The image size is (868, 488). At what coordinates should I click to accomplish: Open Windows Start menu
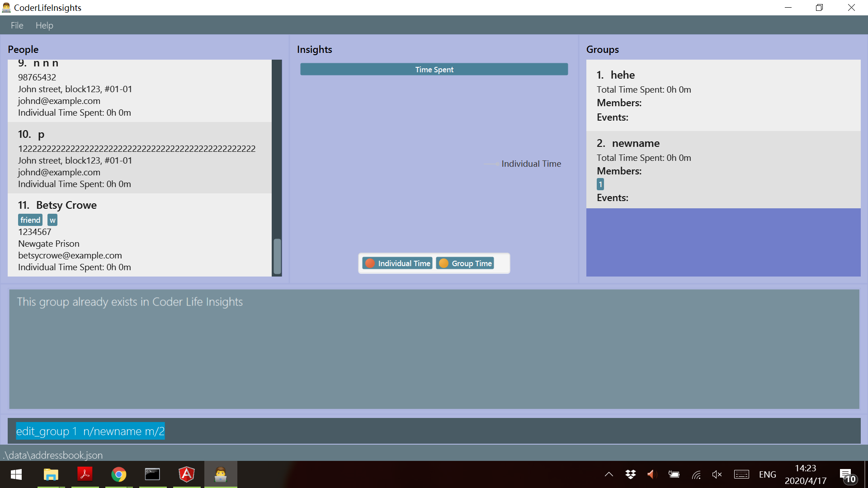(16, 474)
